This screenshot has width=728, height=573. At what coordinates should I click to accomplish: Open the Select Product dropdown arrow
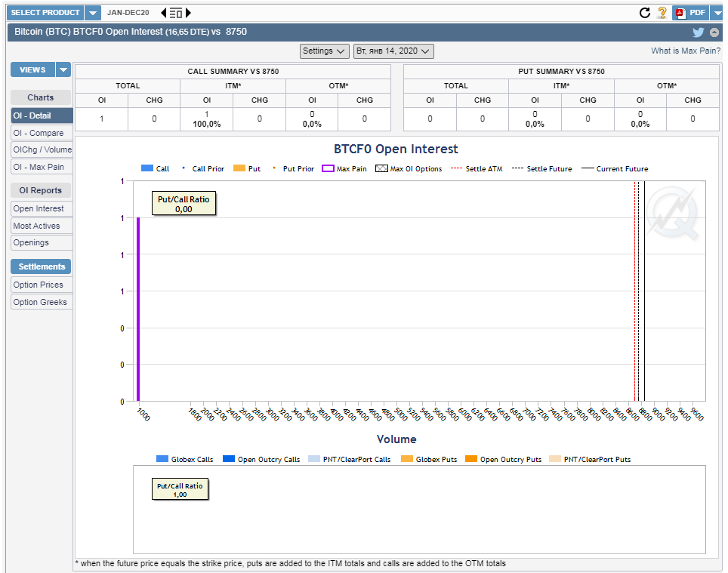[92, 13]
